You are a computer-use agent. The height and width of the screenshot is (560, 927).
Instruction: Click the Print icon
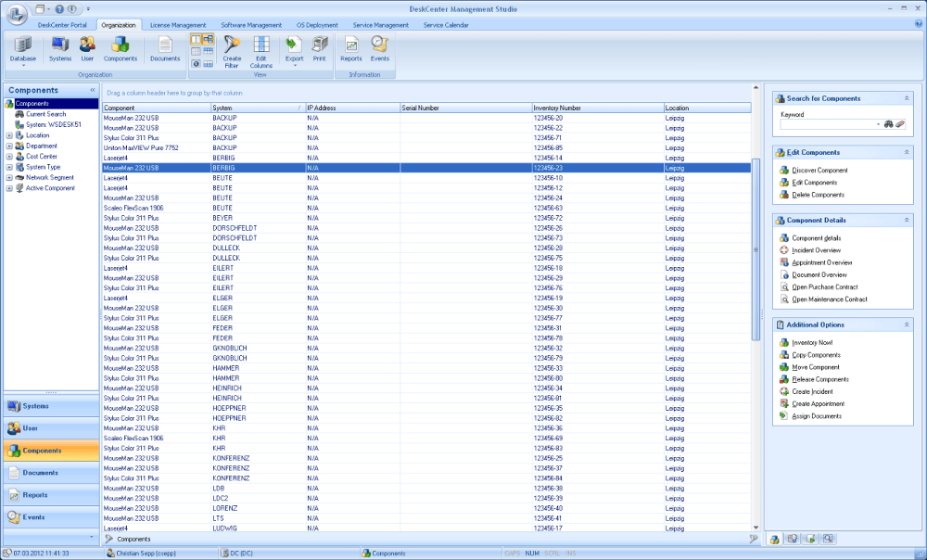click(x=318, y=46)
